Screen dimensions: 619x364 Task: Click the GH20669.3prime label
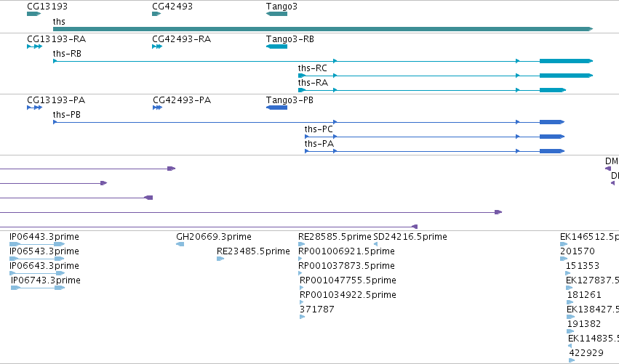(x=214, y=237)
